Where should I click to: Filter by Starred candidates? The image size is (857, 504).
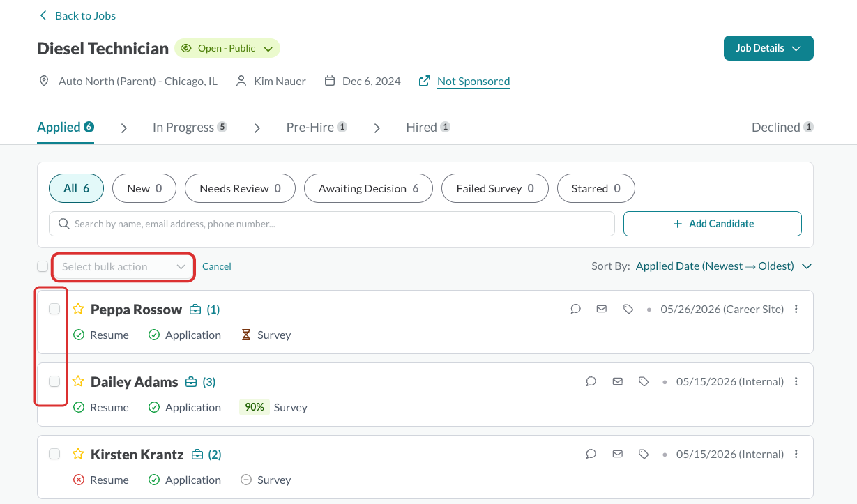596,188
